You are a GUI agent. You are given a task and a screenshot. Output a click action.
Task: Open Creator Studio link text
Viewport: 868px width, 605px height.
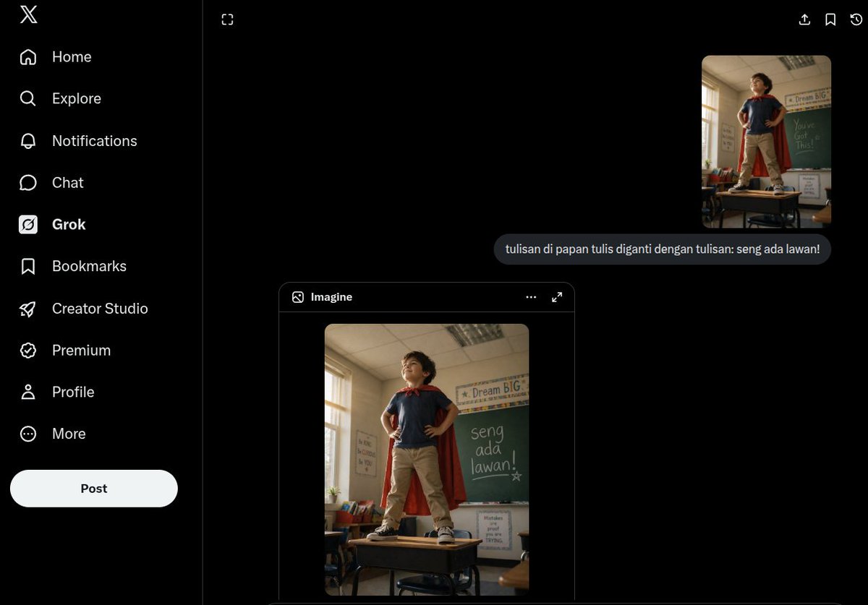[100, 309]
